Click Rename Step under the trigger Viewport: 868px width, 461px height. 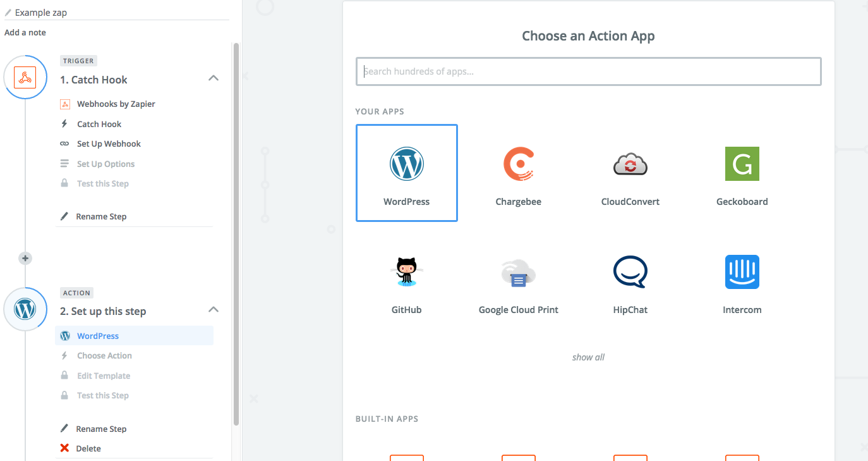[101, 216]
